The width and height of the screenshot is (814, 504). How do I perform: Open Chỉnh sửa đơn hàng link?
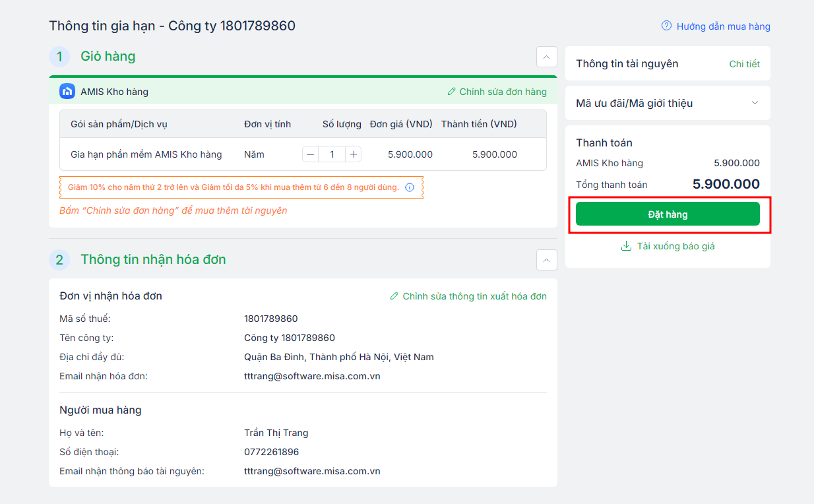(x=503, y=92)
